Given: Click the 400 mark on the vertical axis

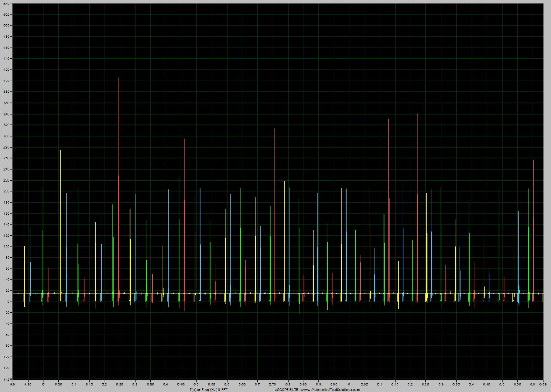Looking at the screenshot, I should pos(7,81).
